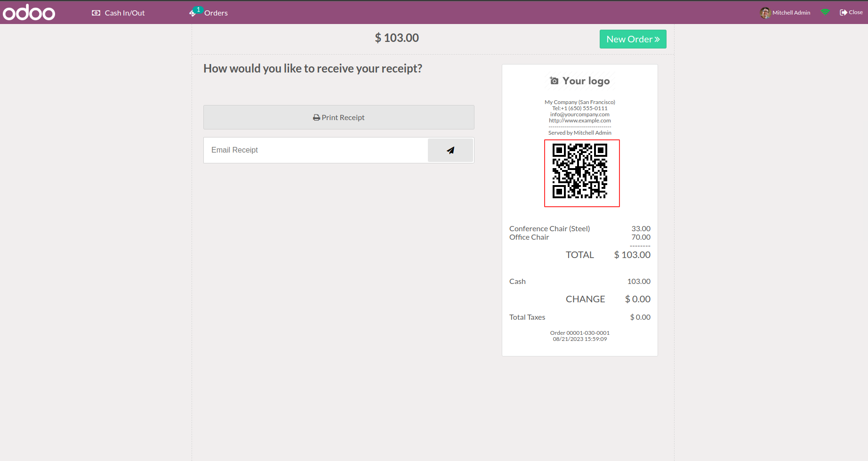Click the Your logo placeholder on receipt
868x461 pixels.
coord(580,81)
